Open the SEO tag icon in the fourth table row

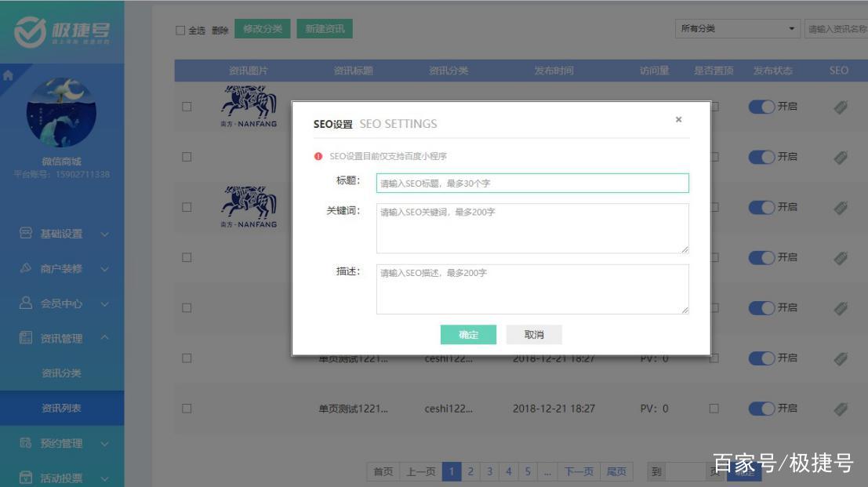[x=841, y=258]
